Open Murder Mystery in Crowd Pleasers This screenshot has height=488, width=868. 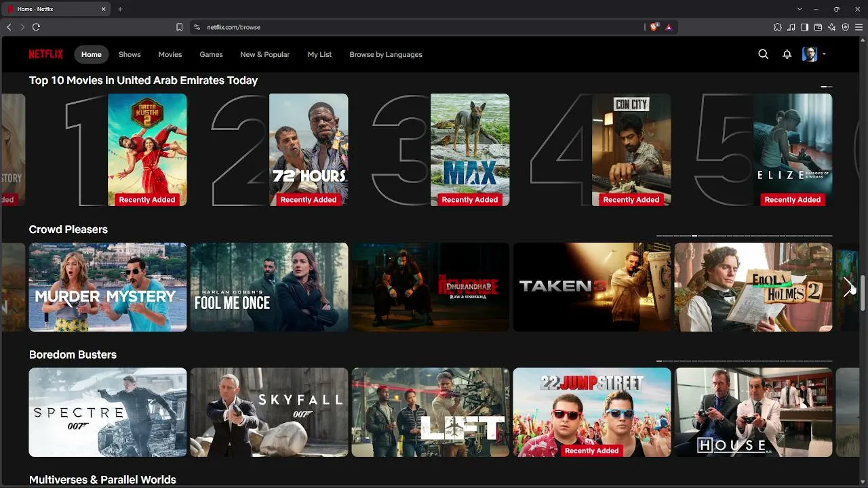108,287
